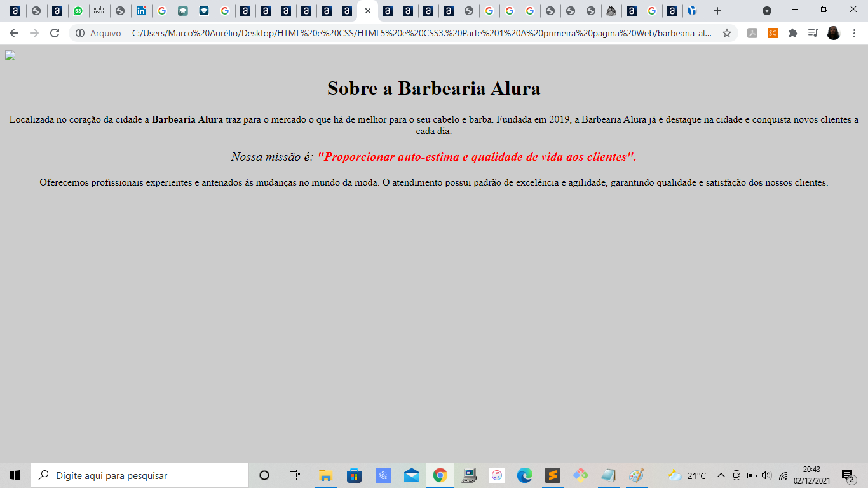Switch to the Cisco tab
868x488 pixels.
pyautogui.click(x=98, y=11)
